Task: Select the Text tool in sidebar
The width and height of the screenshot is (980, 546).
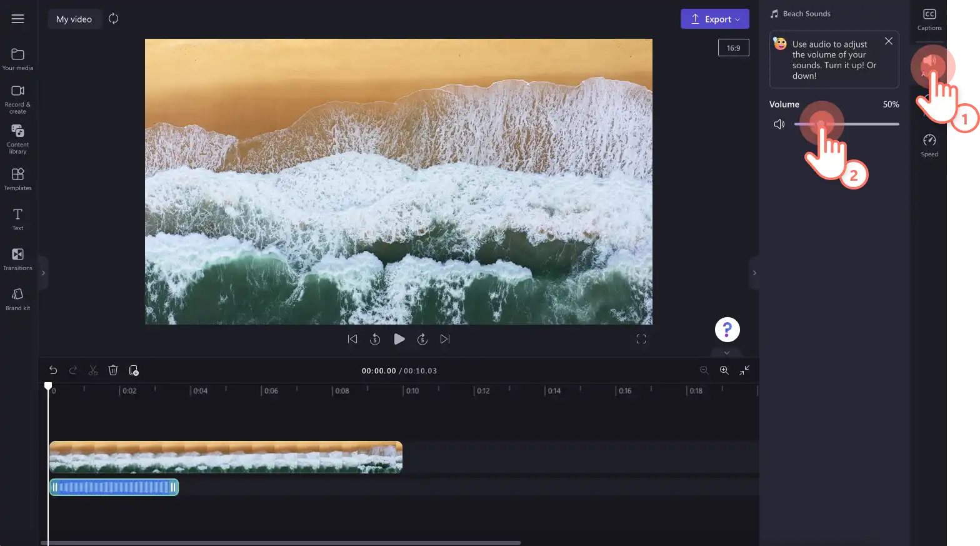Action: (17, 220)
